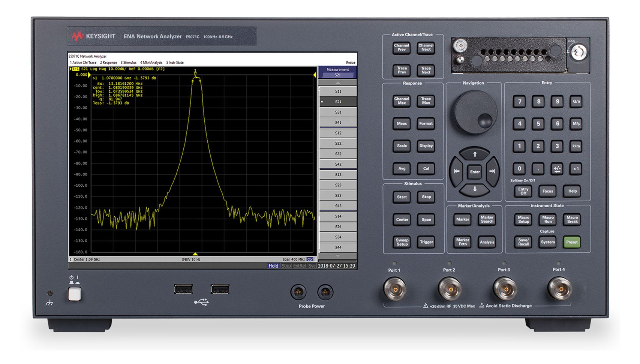
Task: Set stimulus with Stop key
Action: (426, 197)
